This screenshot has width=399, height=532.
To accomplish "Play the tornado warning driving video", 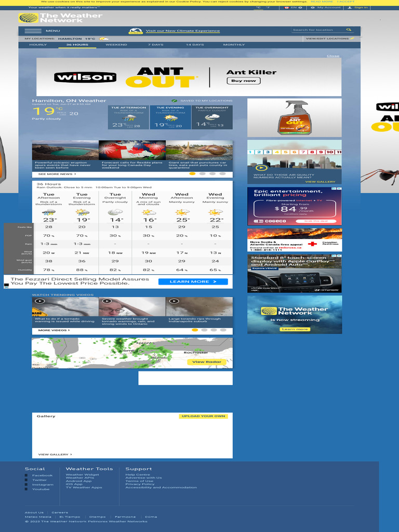I will [40, 301].
